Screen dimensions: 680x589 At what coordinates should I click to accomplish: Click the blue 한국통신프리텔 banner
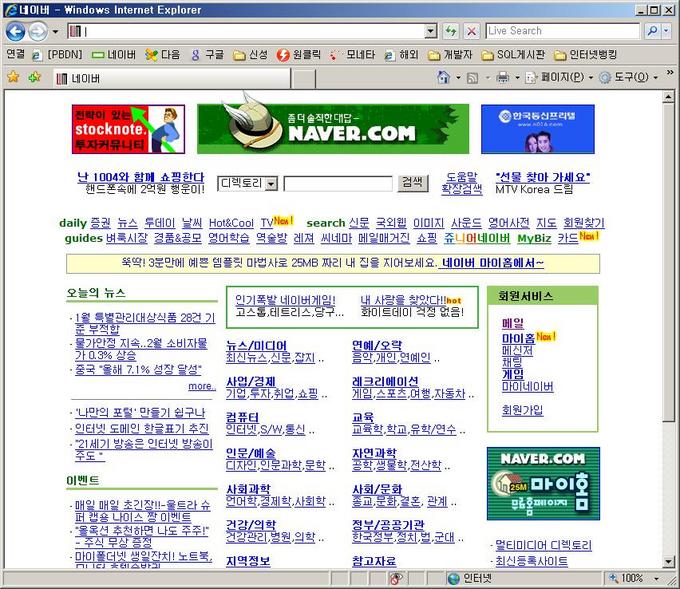point(538,129)
